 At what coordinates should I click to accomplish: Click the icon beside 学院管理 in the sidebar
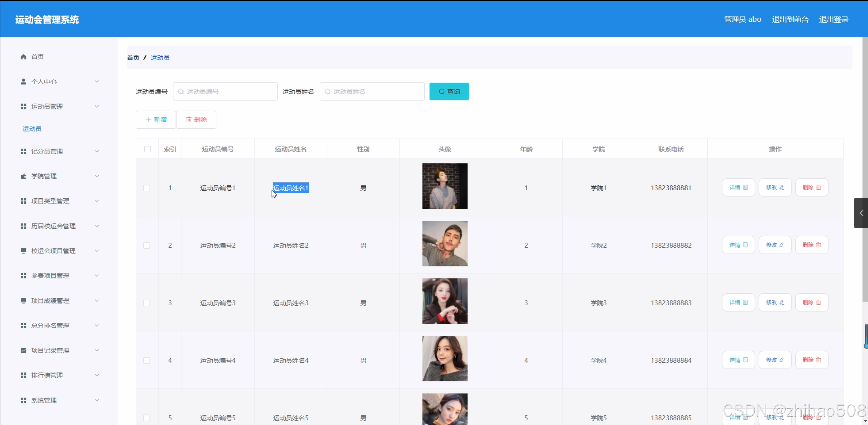pos(23,176)
